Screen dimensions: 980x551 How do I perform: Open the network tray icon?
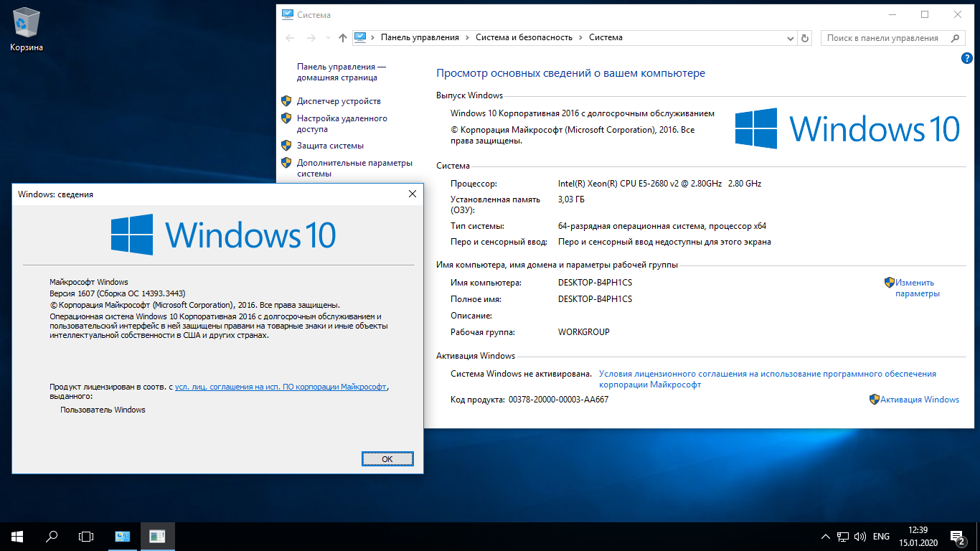843,537
